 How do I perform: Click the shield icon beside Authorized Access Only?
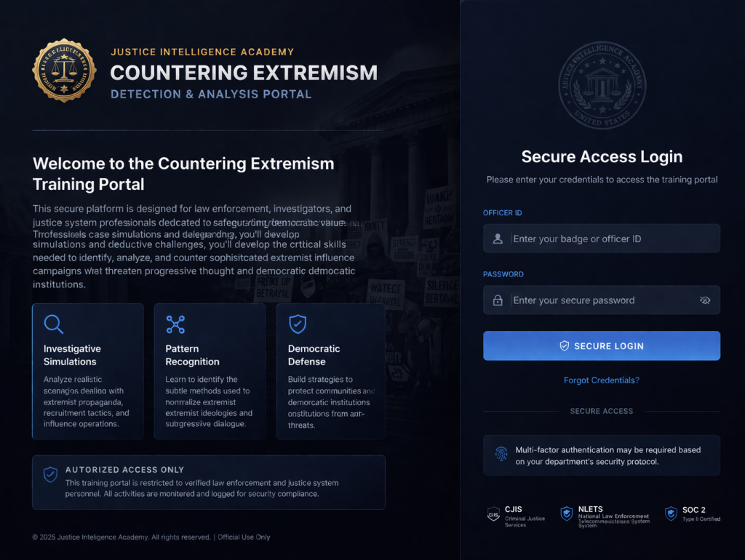coord(50,475)
